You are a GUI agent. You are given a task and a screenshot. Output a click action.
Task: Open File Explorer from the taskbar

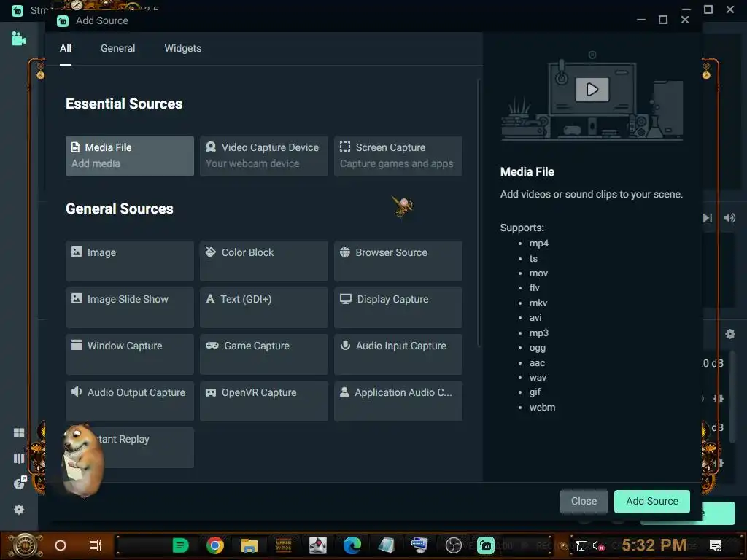coord(249,545)
